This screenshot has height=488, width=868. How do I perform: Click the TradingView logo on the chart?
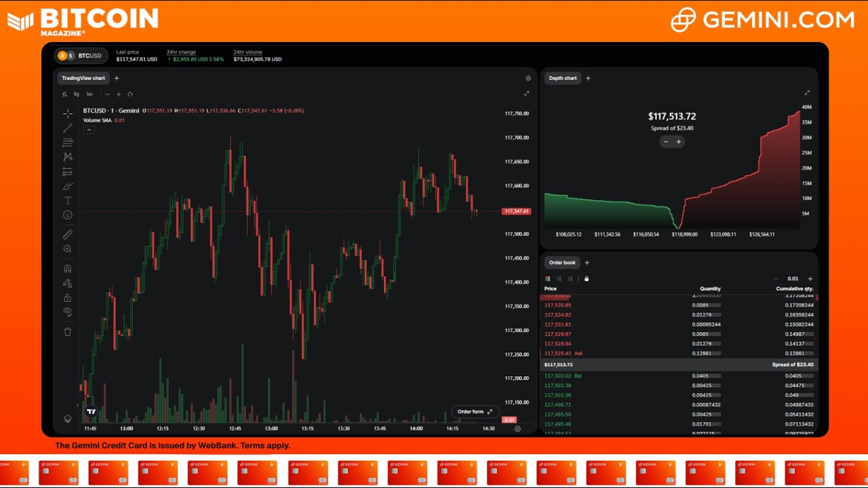click(91, 411)
